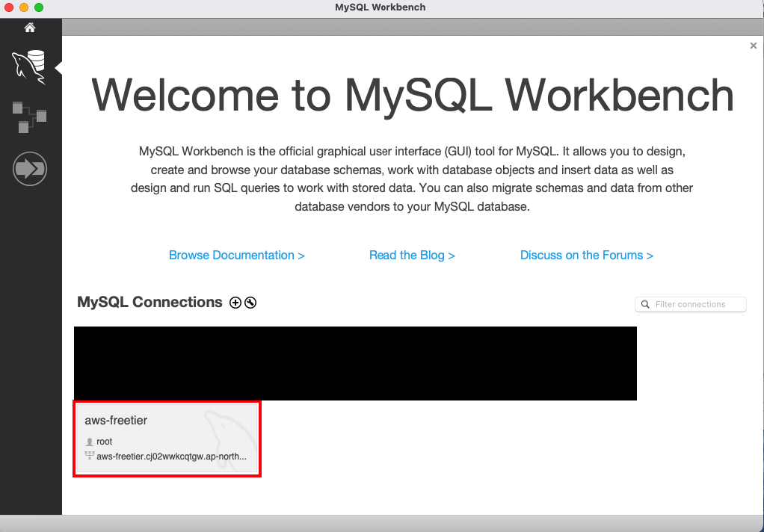Click the aws-freetier.cj02wwkcqtgw host text
This screenshot has height=532, width=764.
pyautogui.click(x=171, y=457)
